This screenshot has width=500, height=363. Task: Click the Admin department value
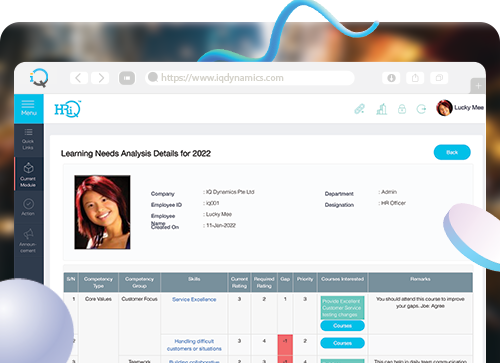pos(389,192)
